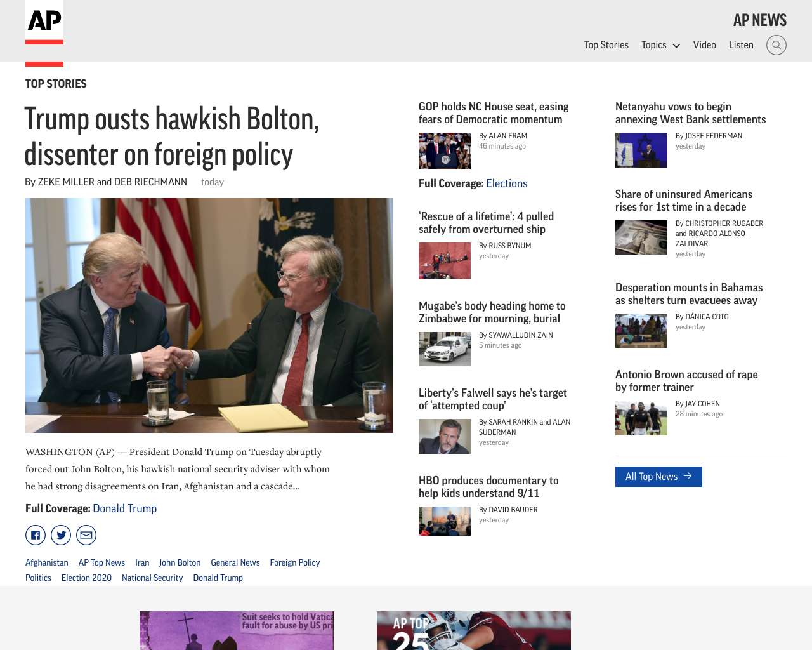Share story via Facebook icon
Viewport: 812px width, 650px height.
tap(36, 535)
